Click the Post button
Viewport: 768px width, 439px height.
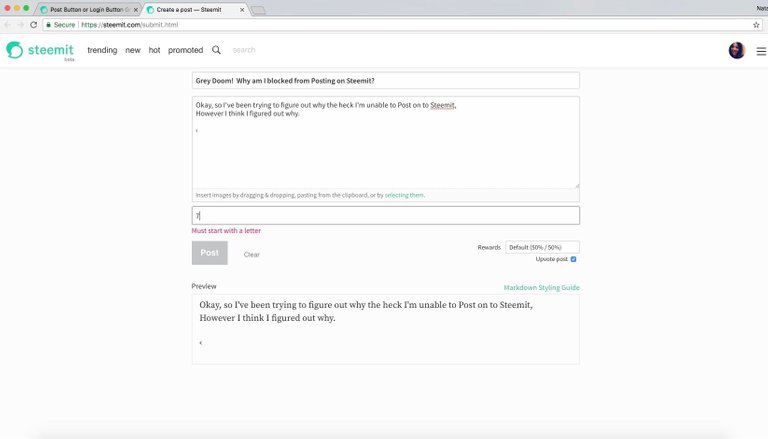(210, 253)
